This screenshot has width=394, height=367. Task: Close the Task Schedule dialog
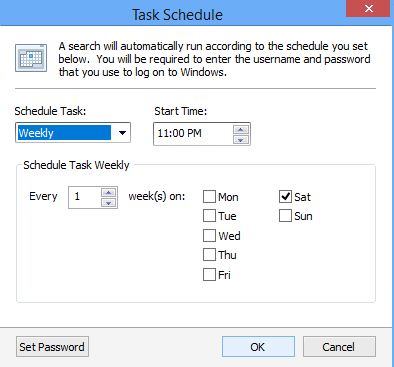pyautogui.click(x=368, y=8)
